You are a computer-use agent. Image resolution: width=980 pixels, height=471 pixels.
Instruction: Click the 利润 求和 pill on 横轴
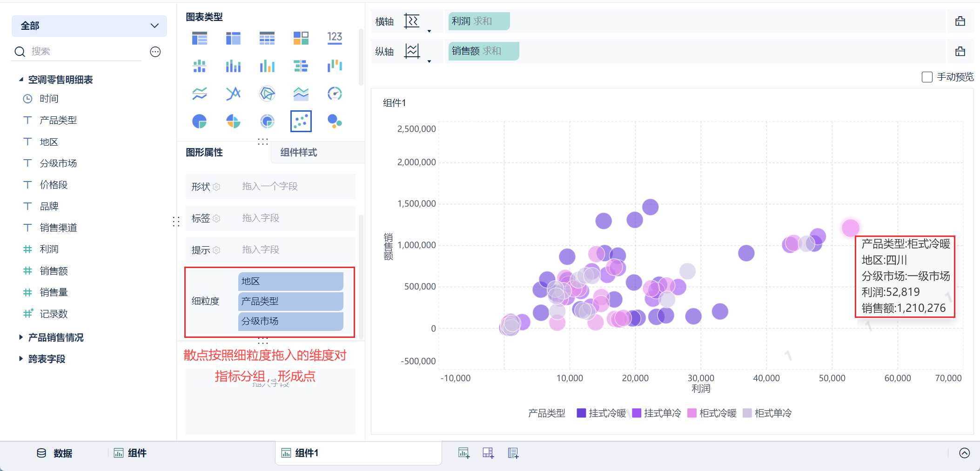(479, 21)
